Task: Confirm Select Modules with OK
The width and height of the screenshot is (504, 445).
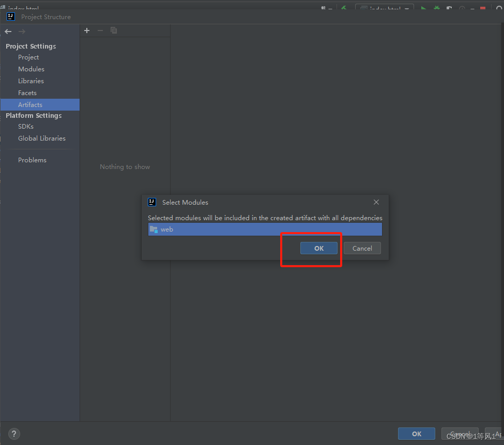Action: [319, 249]
